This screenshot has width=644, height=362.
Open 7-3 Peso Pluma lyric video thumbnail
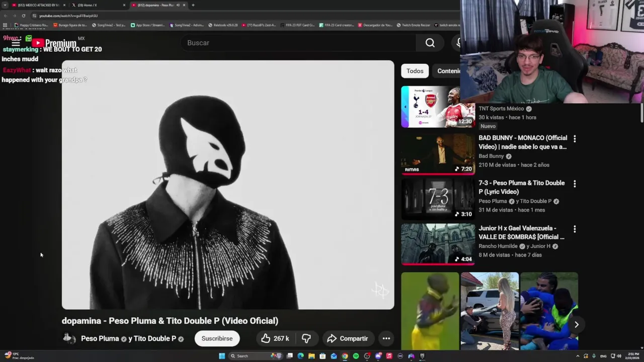click(x=438, y=199)
